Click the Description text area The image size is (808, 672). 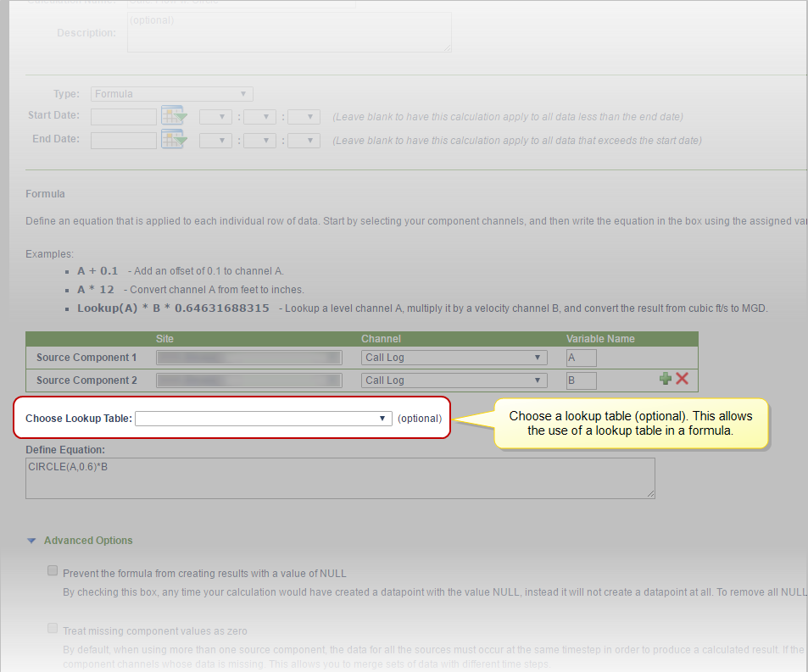coord(289,32)
